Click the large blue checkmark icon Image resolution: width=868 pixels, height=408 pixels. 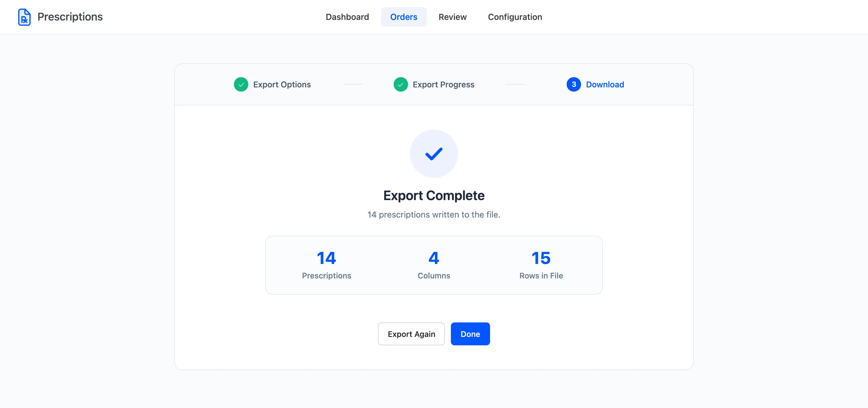click(x=434, y=154)
